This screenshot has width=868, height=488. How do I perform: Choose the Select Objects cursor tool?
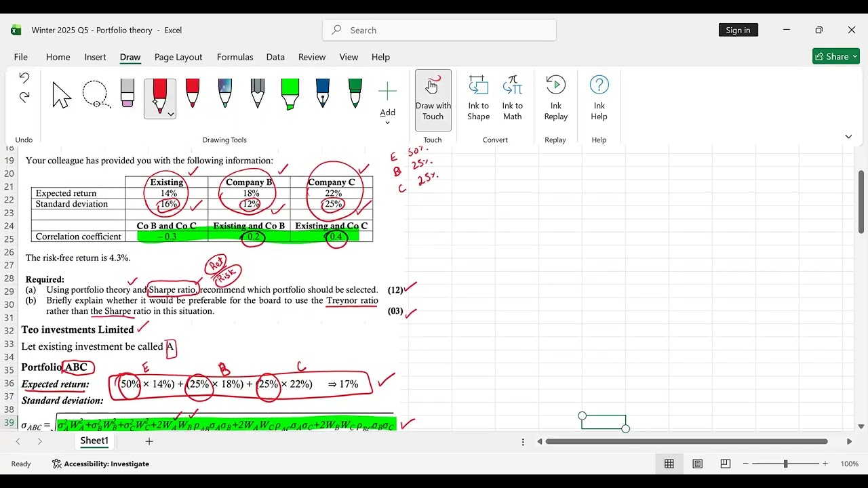[62, 95]
